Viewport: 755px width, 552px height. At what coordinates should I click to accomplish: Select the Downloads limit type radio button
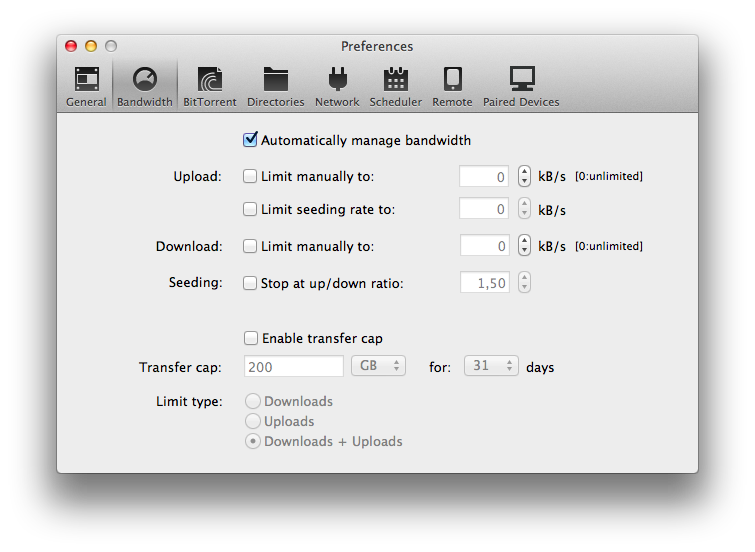tap(253, 401)
